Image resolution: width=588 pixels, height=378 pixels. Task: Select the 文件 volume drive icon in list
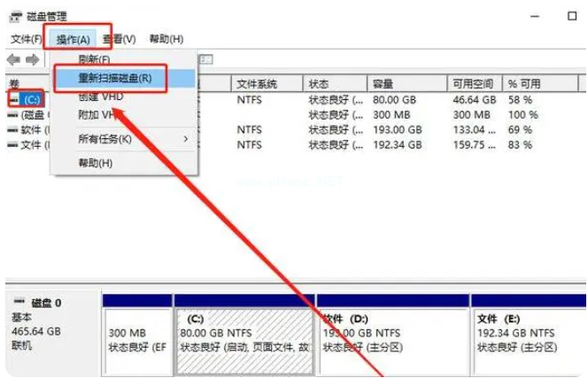click(x=13, y=144)
